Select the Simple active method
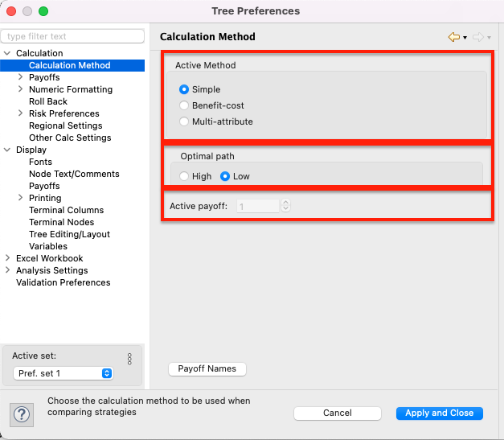 (x=184, y=89)
